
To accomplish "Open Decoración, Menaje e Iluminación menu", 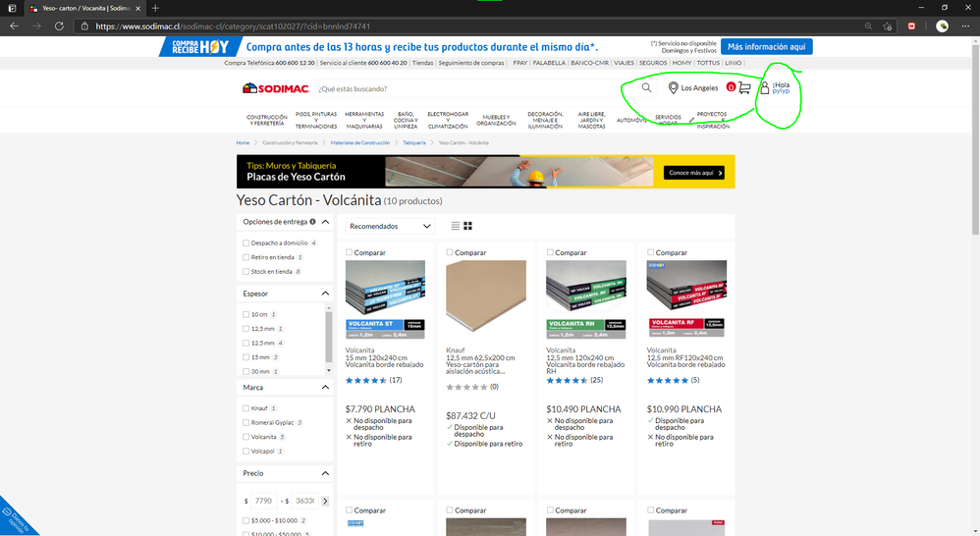I will click(545, 120).
